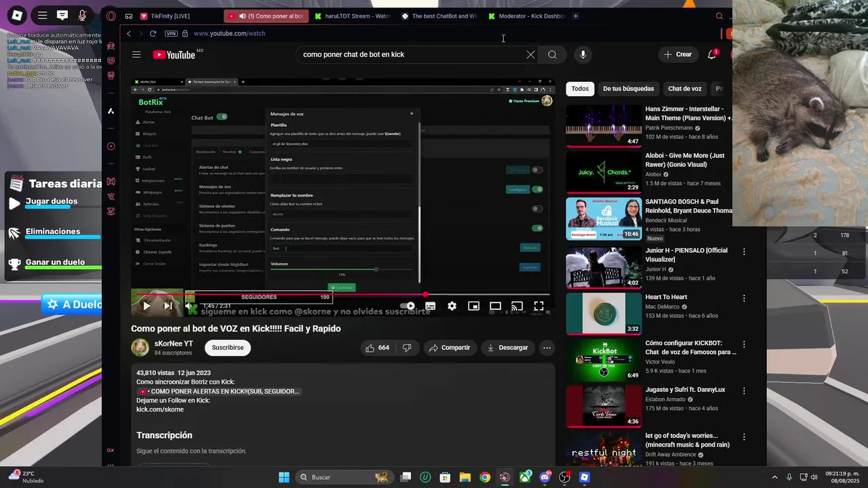Open sKorNee YT channel avatar
This screenshot has width=868, height=488.
140,348
